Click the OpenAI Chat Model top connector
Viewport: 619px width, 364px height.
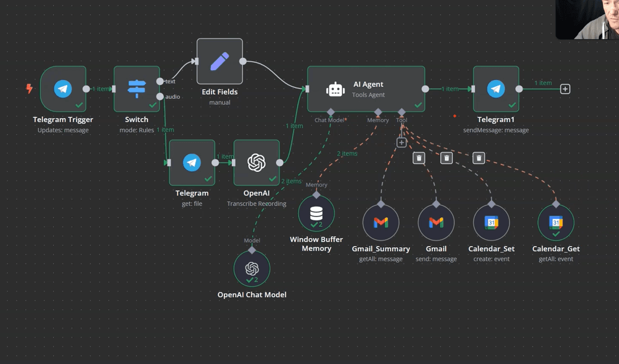(252, 250)
